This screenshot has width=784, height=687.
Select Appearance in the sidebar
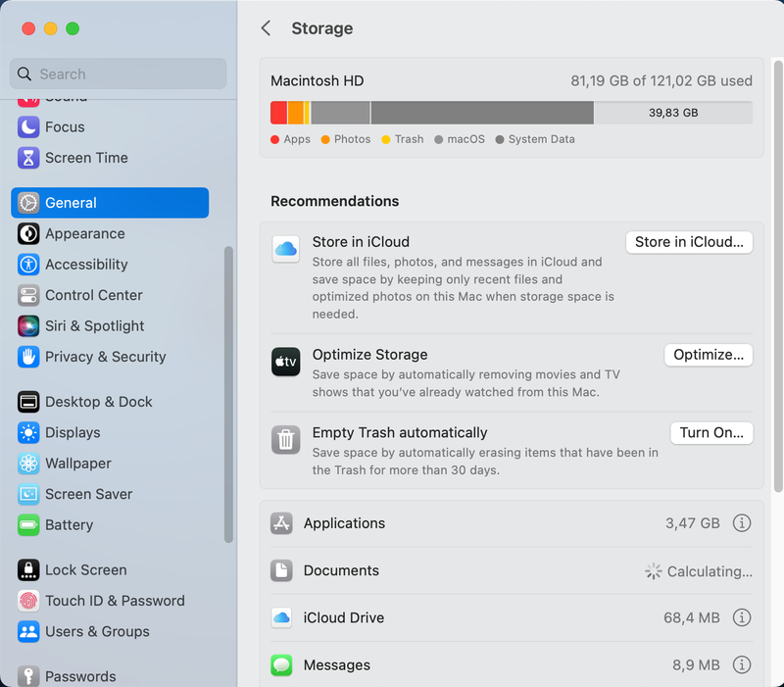point(110,234)
